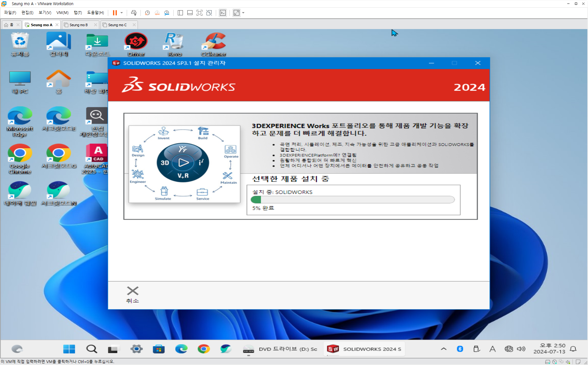Click the 3DEXPERIENCE Works workflow thumbnail
This screenshot has width=588, height=365.
click(184, 164)
